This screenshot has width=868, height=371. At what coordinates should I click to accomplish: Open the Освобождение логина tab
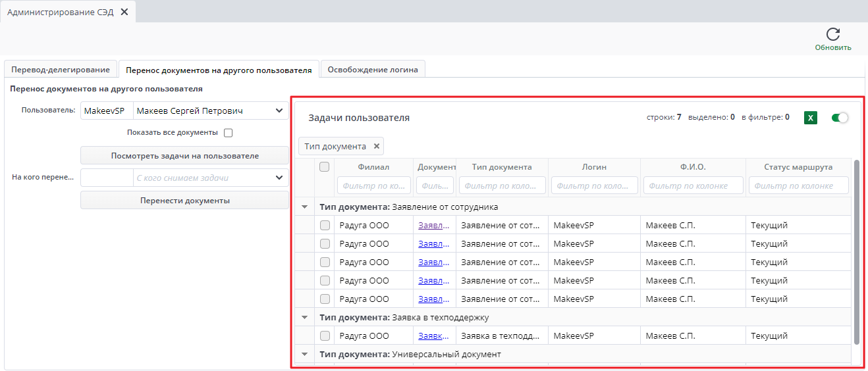coord(373,69)
